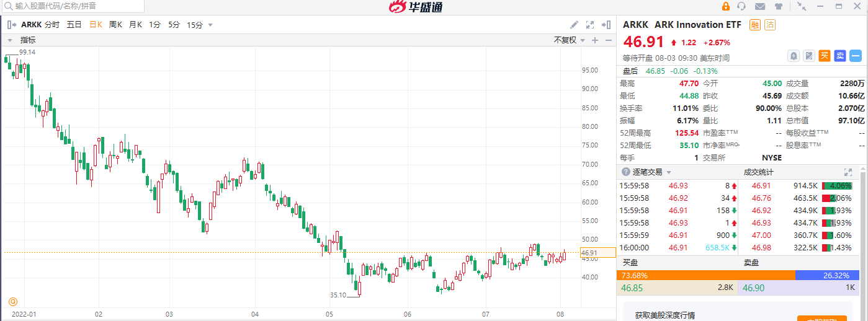Click the 指标 indicator label
The image size is (868, 321).
click(x=28, y=40)
